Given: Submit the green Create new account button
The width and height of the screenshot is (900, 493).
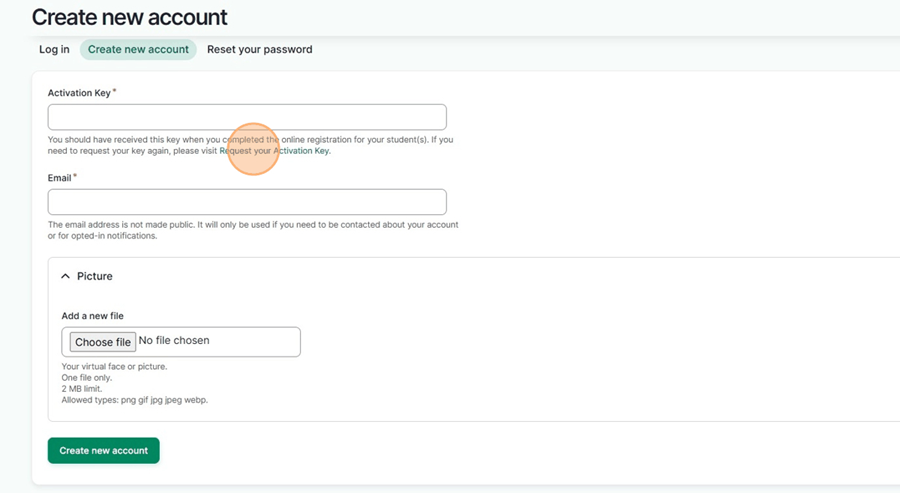Looking at the screenshot, I should (104, 451).
